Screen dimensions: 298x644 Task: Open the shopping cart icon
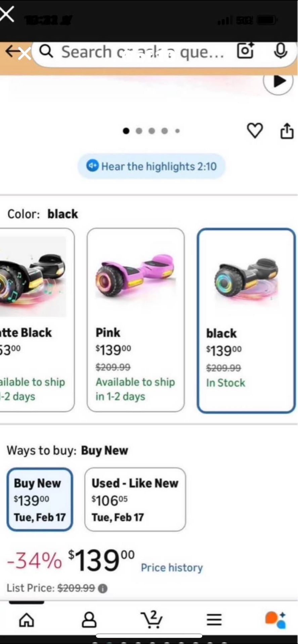tap(152, 619)
